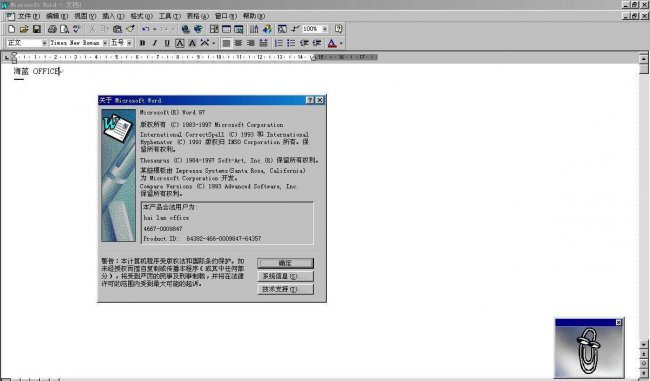Insert an Excel worksheet
Screen dimensions: 650x381
pos(239,29)
